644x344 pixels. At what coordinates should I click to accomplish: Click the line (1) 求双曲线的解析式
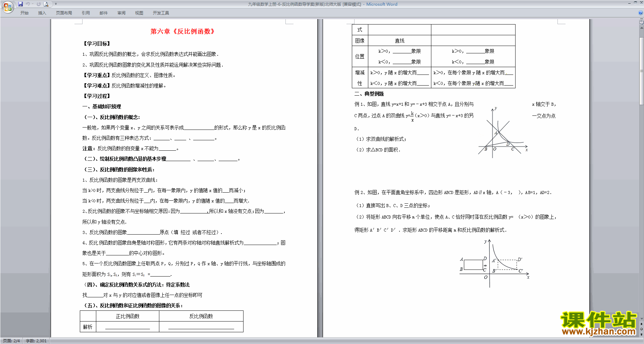pos(381,139)
